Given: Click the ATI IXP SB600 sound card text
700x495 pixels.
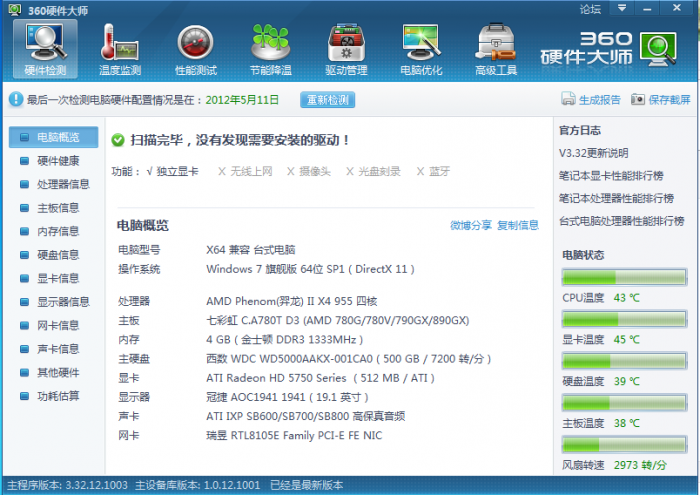Looking at the screenshot, I should 305,416.
